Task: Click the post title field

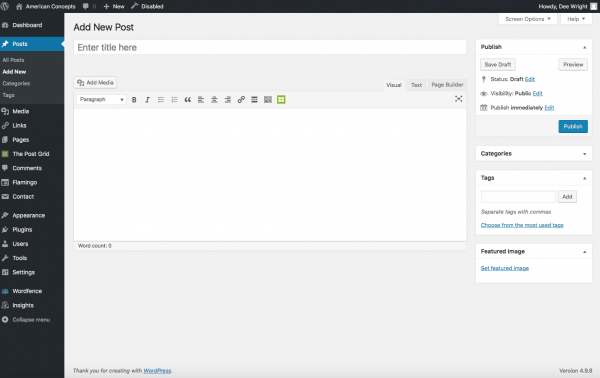Action: coord(270,47)
